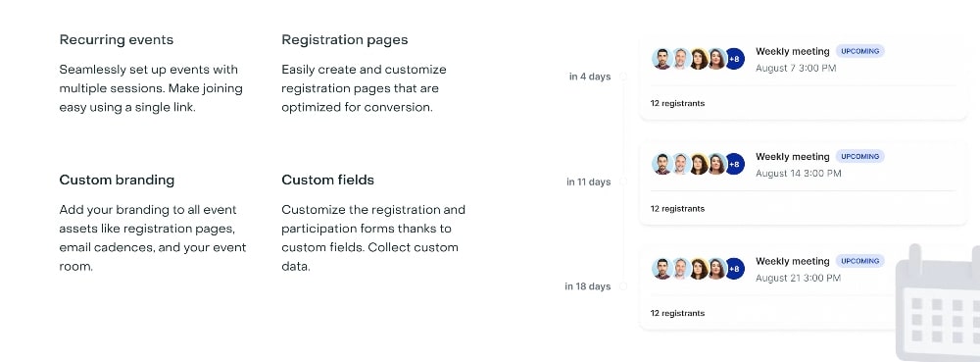Select the 'Custom branding' heading

coord(117,181)
